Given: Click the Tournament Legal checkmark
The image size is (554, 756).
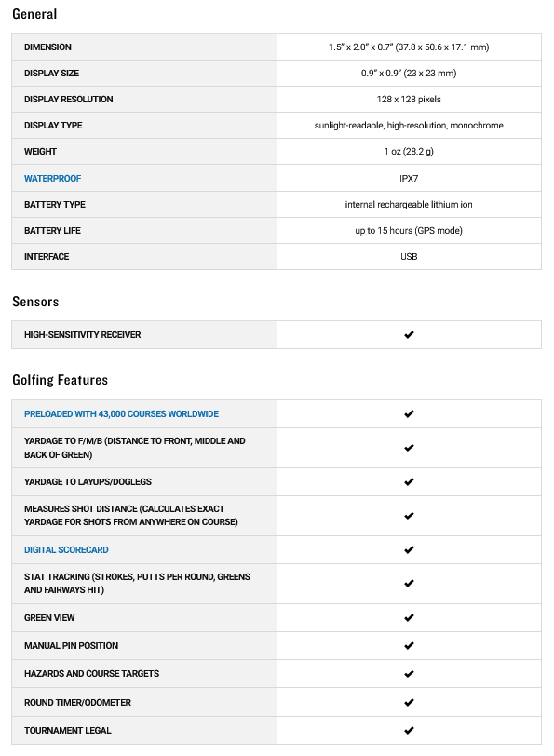Looking at the screenshot, I should click(x=409, y=731).
